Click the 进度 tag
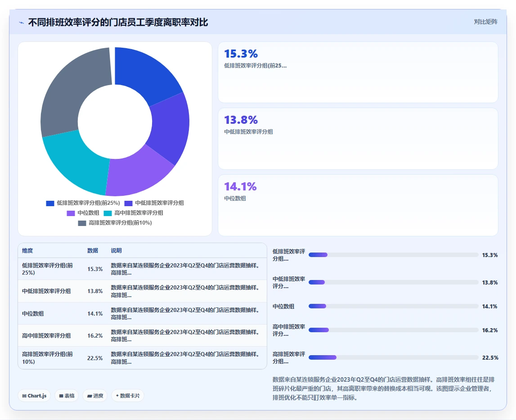The image size is (516, 420). point(95,396)
